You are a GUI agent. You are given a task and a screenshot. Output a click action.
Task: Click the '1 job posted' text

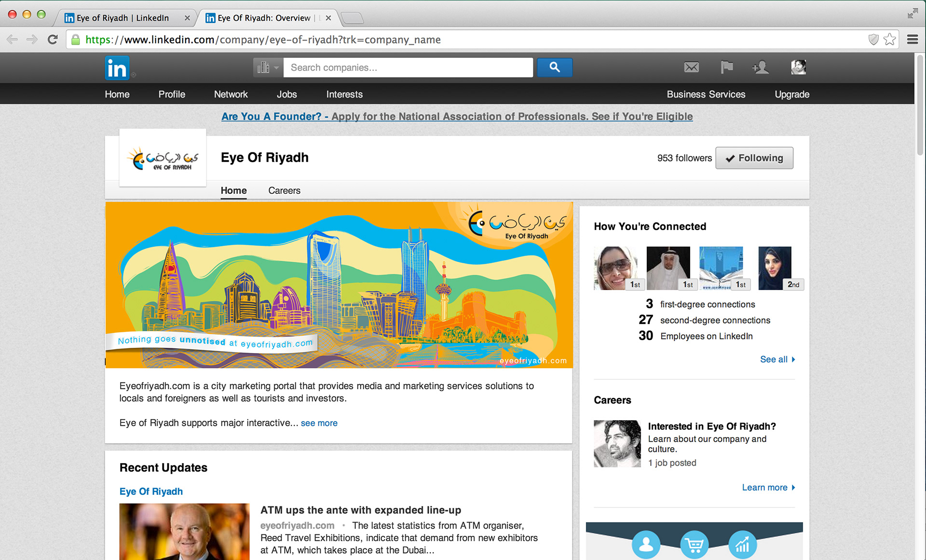coord(672,463)
